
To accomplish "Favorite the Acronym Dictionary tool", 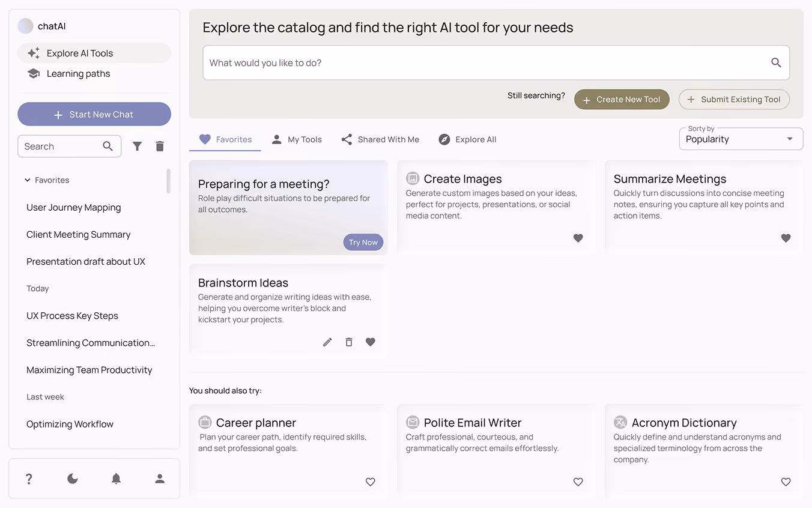I will (786, 482).
